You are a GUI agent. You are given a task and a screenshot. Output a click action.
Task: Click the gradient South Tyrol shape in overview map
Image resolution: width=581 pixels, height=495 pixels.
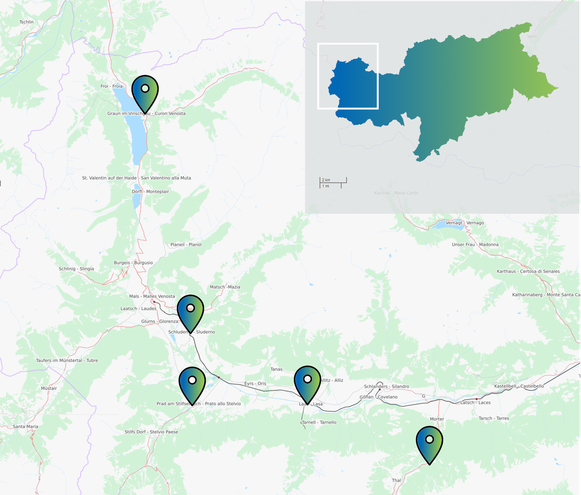(x=443, y=92)
